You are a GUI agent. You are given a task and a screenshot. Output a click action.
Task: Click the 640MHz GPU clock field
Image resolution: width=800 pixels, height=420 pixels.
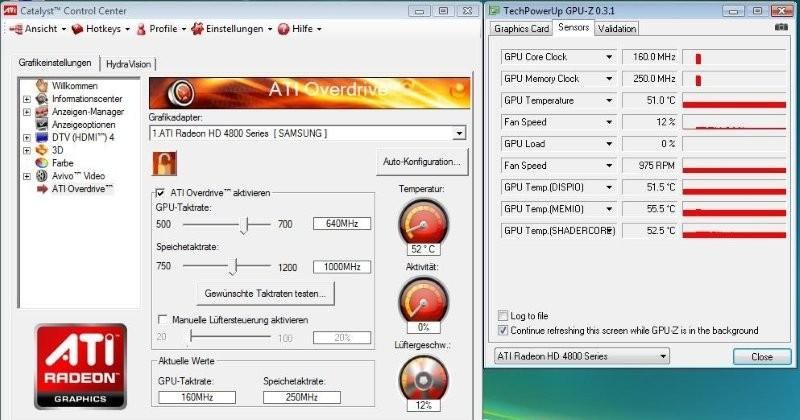[x=342, y=224]
